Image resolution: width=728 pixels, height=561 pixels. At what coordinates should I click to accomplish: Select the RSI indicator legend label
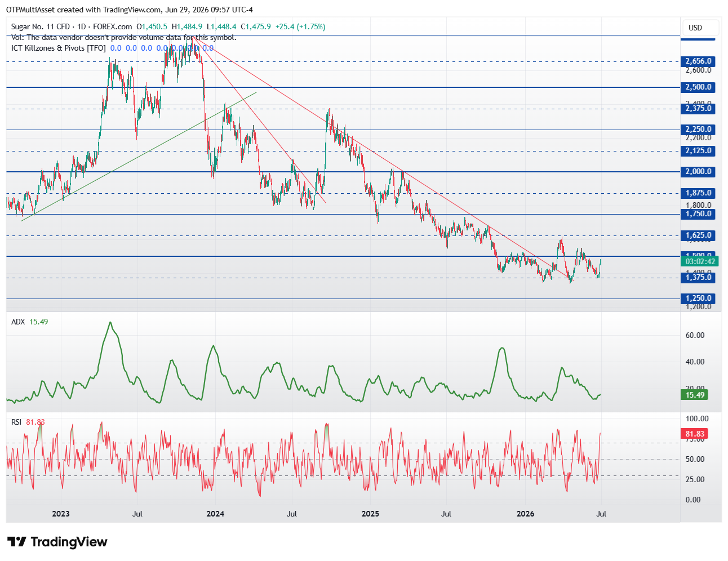click(x=16, y=422)
